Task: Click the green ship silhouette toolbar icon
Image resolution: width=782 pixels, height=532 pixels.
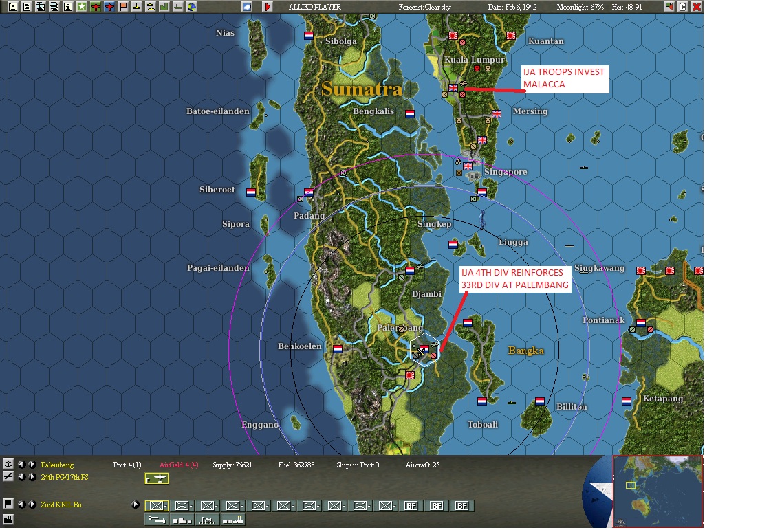Action: point(177,6)
